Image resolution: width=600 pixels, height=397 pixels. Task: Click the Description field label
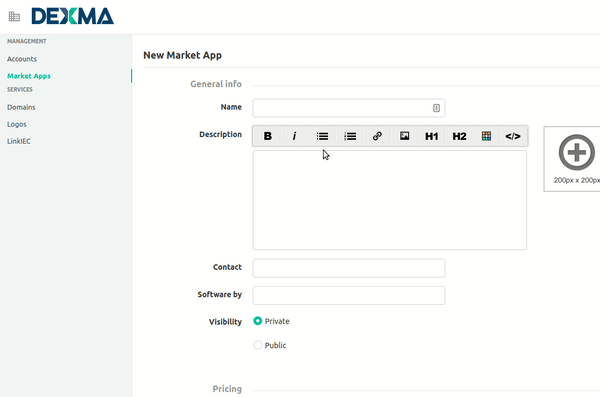220,134
